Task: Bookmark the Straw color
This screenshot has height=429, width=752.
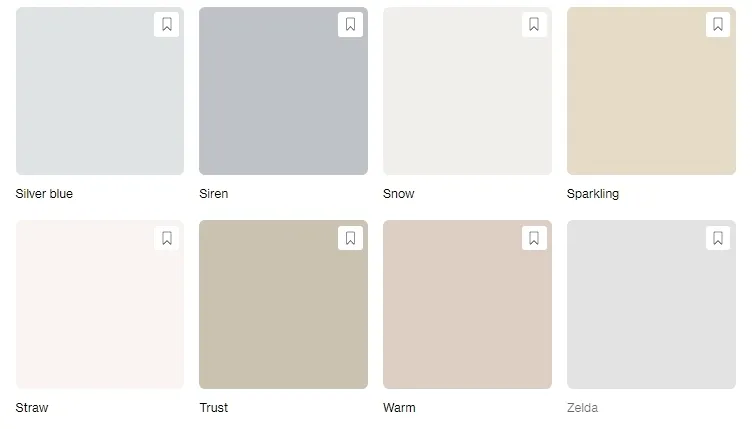Action: click(166, 238)
